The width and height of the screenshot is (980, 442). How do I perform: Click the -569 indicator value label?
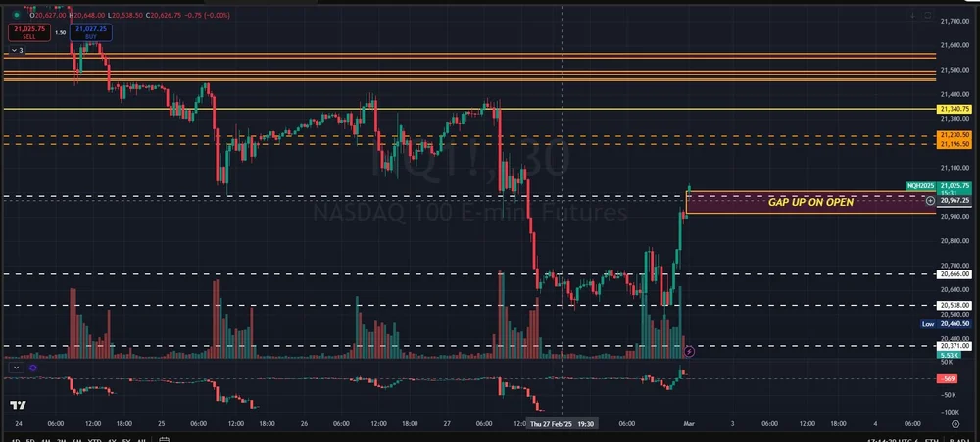click(x=947, y=379)
